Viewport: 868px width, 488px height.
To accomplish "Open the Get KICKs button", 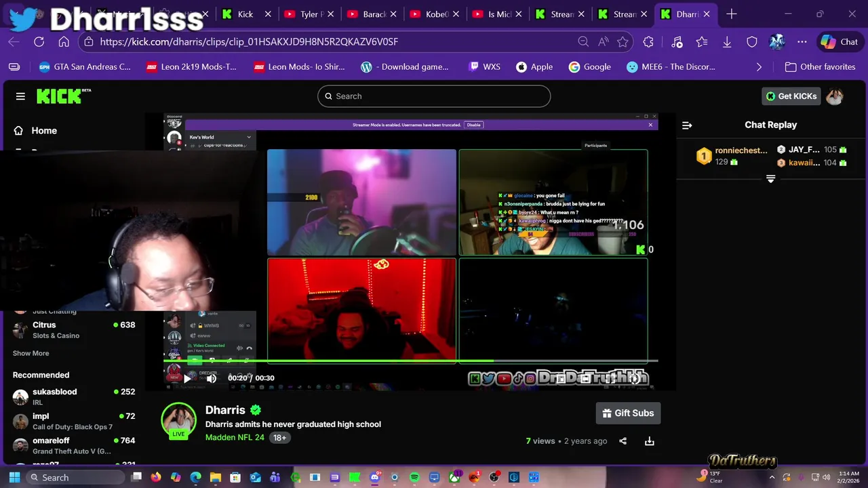I will tap(791, 96).
